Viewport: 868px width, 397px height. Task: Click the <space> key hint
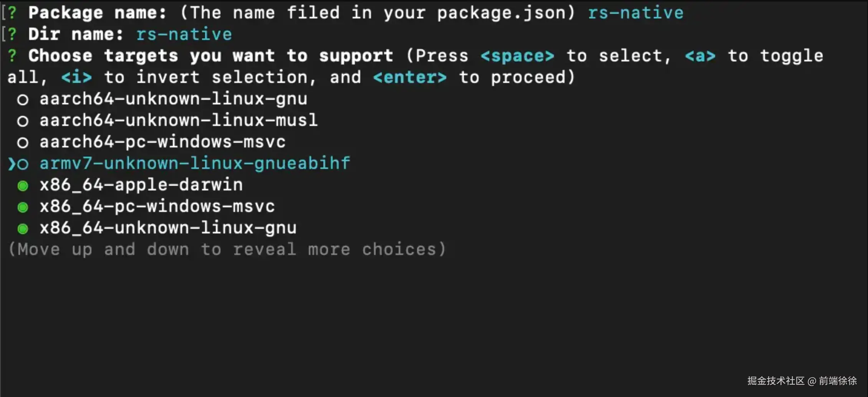point(517,56)
